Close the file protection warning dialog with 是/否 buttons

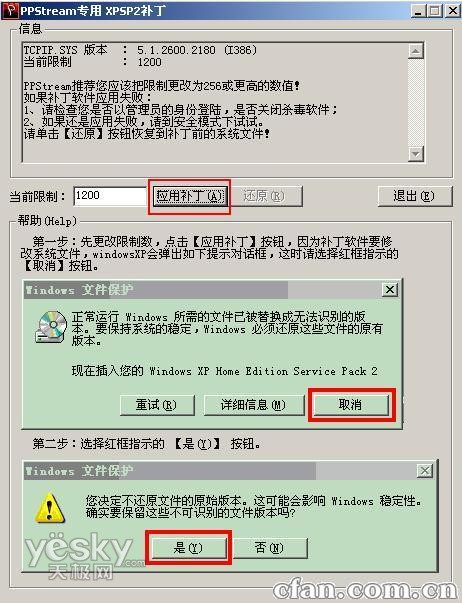click(425, 470)
